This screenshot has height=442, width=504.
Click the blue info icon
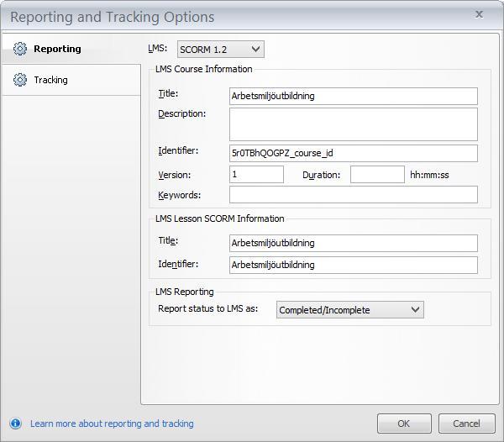[15, 424]
